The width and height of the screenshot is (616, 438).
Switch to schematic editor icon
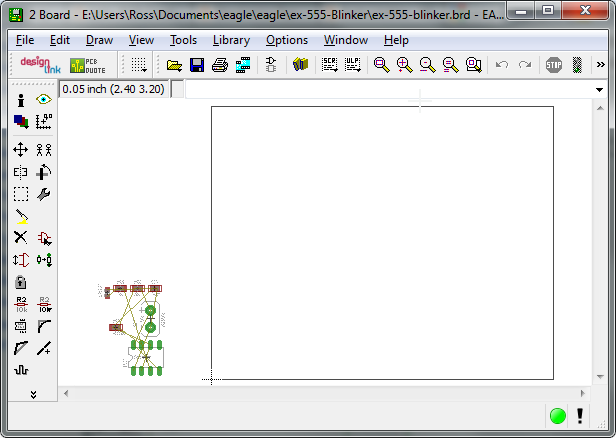click(271, 65)
